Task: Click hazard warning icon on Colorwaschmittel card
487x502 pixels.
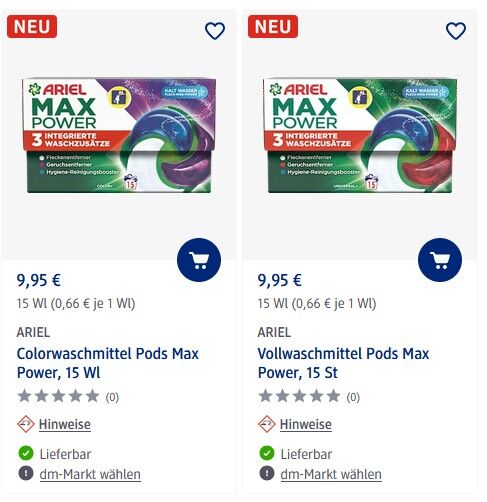Action: click(x=26, y=424)
